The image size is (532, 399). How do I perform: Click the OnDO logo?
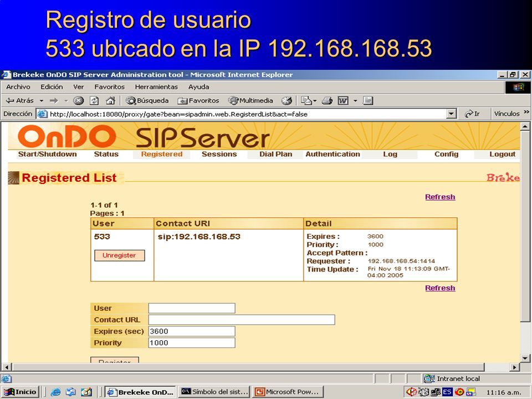(x=67, y=137)
